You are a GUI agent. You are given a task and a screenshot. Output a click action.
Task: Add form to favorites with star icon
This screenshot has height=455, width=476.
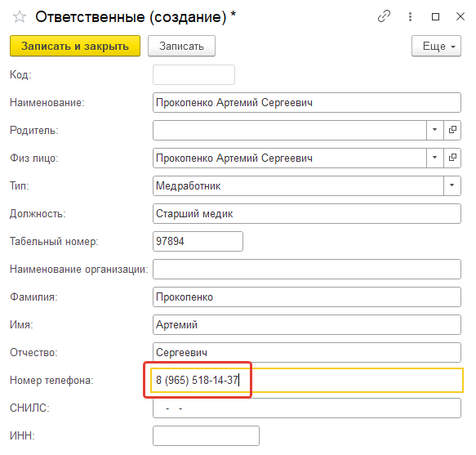pos(20,16)
